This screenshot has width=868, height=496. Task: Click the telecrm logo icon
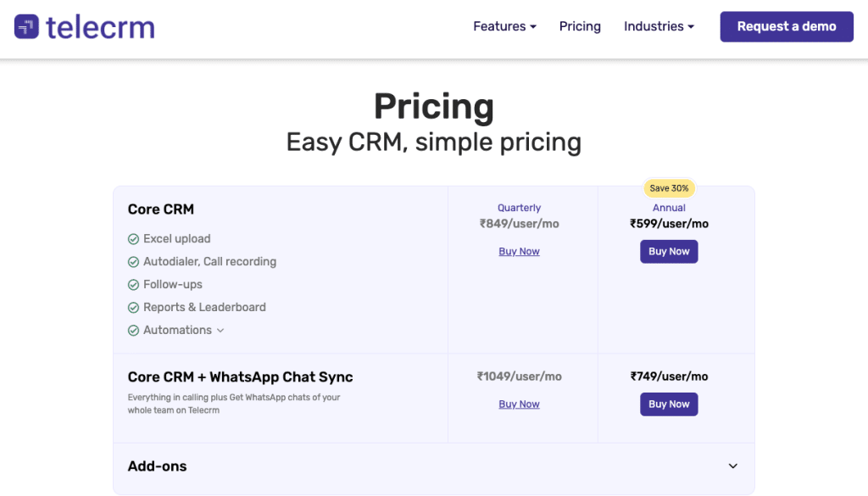pyautogui.click(x=26, y=25)
